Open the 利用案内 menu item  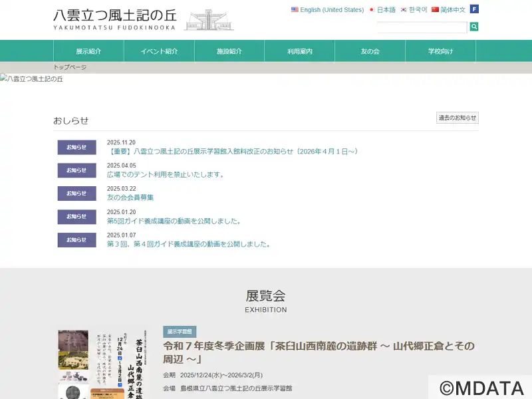click(x=300, y=51)
